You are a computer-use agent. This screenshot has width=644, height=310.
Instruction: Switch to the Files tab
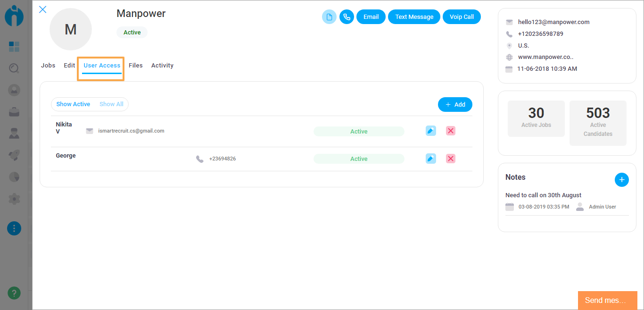click(136, 66)
